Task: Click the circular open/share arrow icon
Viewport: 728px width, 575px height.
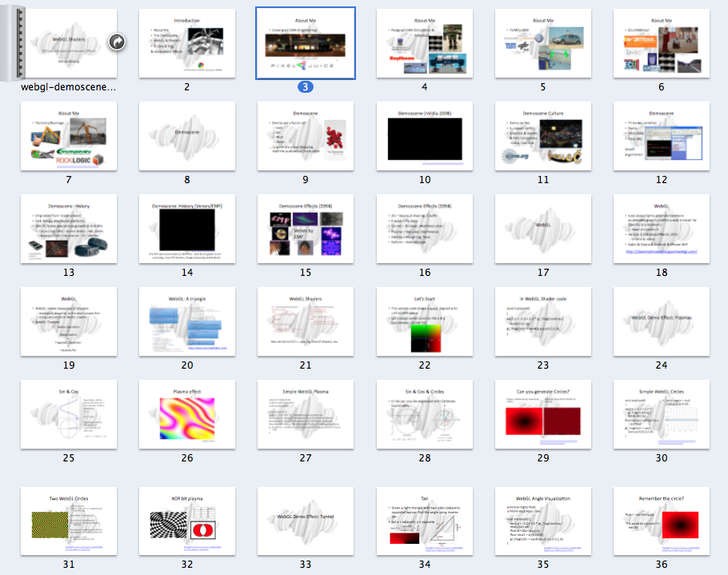Action: click(x=117, y=41)
